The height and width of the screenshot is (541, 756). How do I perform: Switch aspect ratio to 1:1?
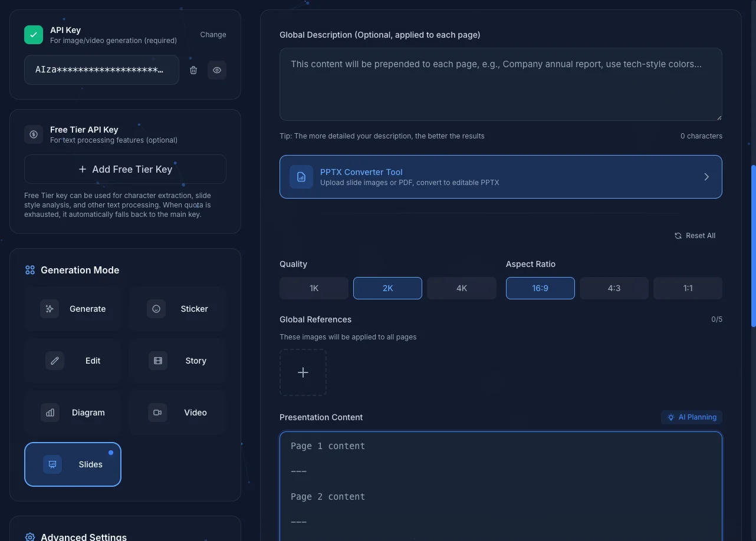pos(688,288)
